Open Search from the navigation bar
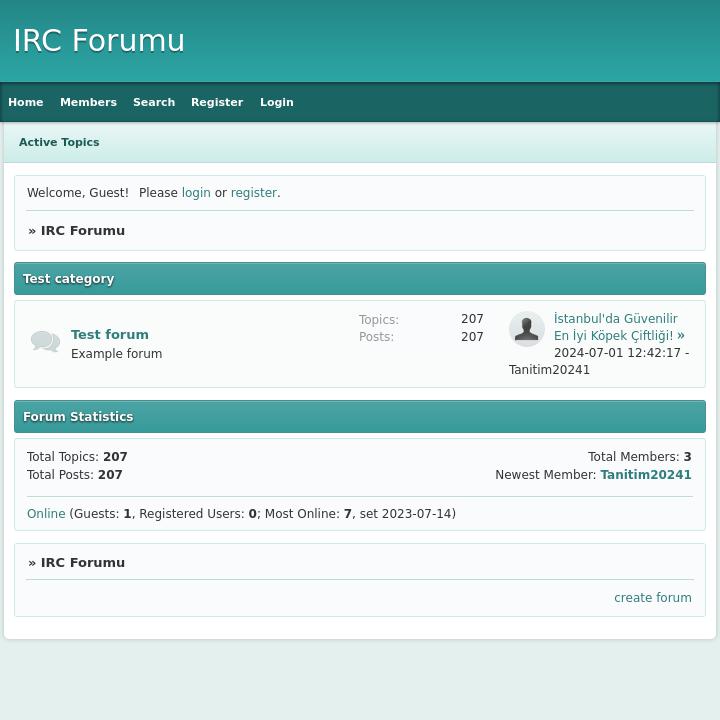Viewport: 720px width, 720px height. click(154, 102)
